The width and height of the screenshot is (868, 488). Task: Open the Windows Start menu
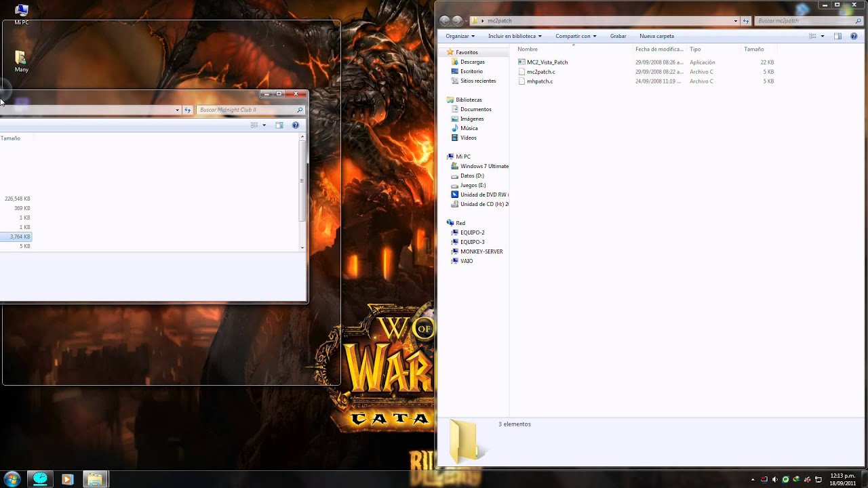[12, 479]
